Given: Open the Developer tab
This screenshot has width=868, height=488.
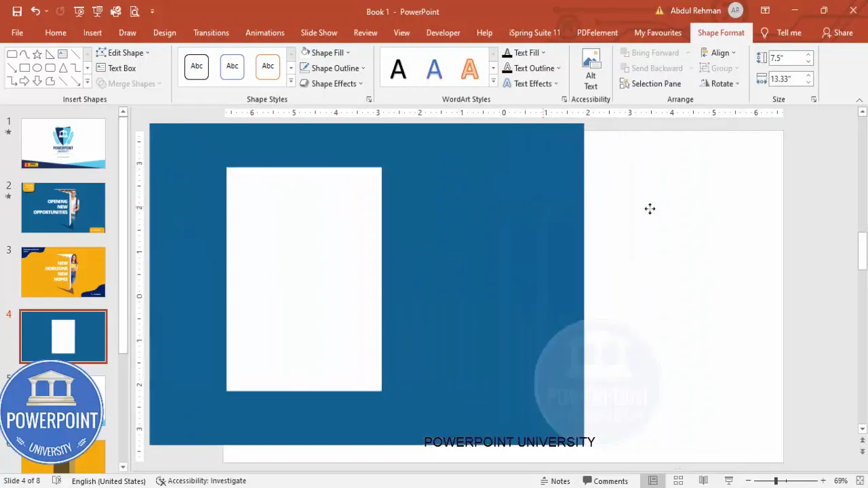Looking at the screenshot, I should click(443, 33).
